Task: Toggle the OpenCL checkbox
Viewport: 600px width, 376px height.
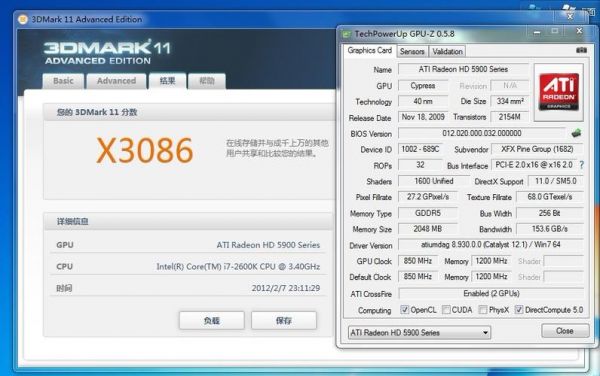Action: (404, 309)
